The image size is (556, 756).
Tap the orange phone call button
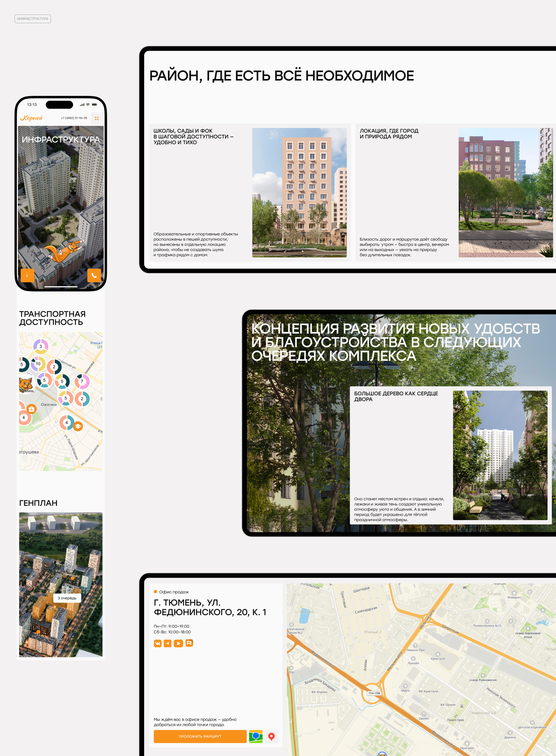[x=94, y=275]
